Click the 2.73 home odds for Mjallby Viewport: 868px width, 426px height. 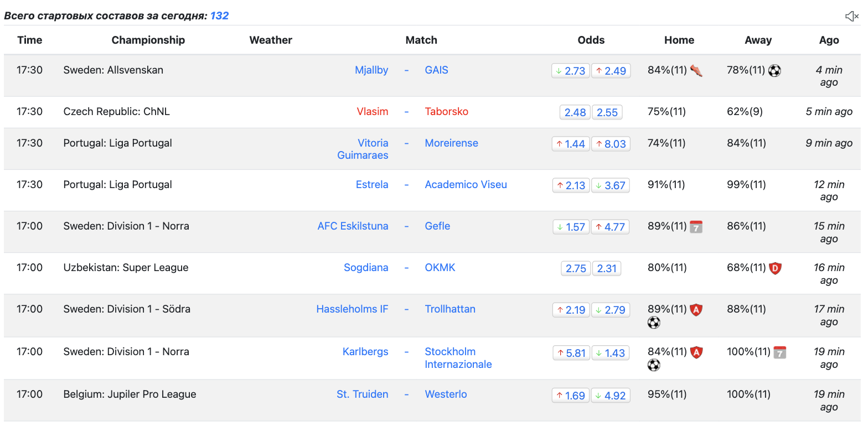(x=571, y=71)
